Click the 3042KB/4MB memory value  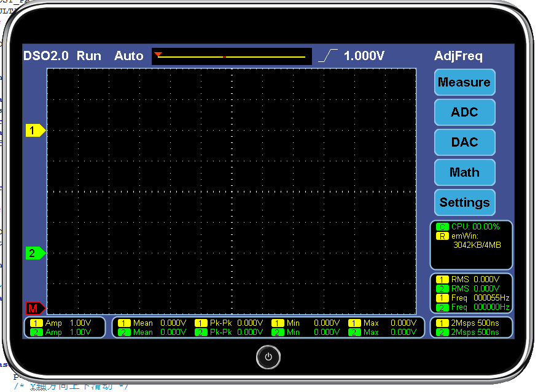click(x=477, y=245)
